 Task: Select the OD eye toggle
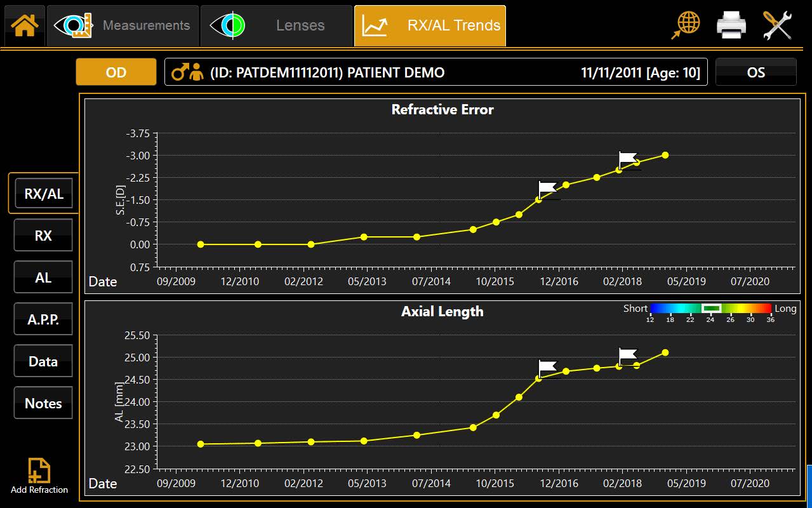tap(116, 72)
